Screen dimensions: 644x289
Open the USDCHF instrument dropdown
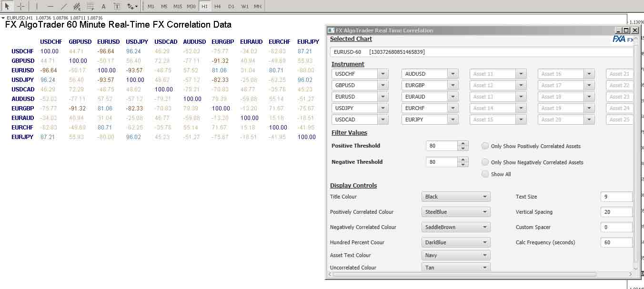384,74
